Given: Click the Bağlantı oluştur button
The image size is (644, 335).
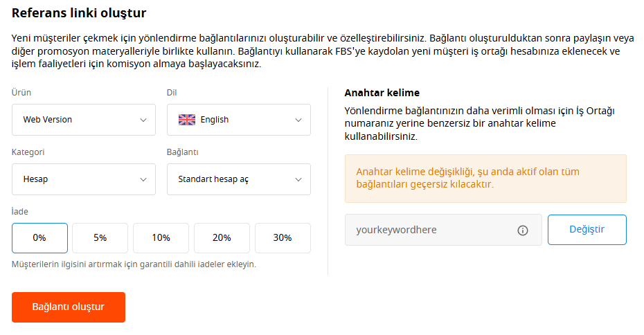Looking at the screenshot, I should pyautogui.click(x=69, y=307).
